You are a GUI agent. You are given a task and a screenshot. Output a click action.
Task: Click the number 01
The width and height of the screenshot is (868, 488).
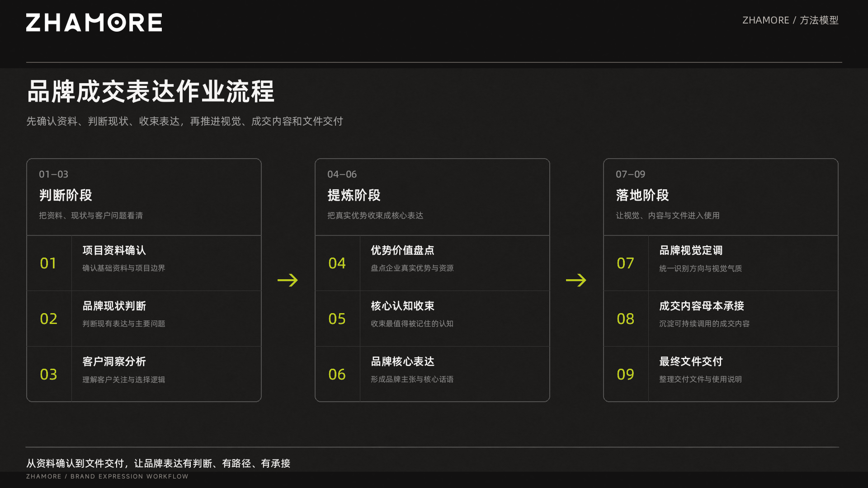(x=48, y=263)
